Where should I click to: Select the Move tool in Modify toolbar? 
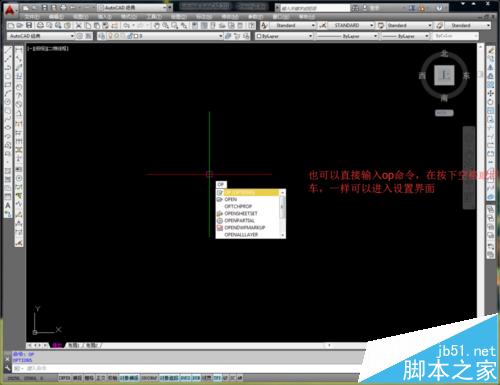[x=490, y=93]
